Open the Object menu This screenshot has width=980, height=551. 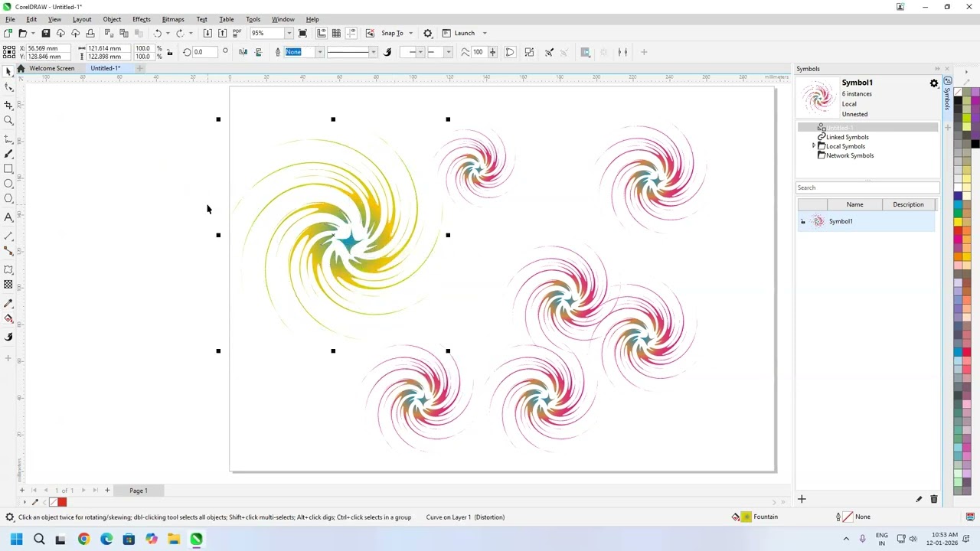[x=112, y=19]
